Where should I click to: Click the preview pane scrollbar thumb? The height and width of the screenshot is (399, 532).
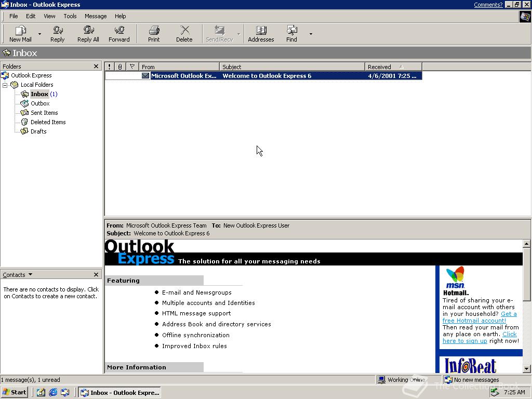tap(527, 274)
